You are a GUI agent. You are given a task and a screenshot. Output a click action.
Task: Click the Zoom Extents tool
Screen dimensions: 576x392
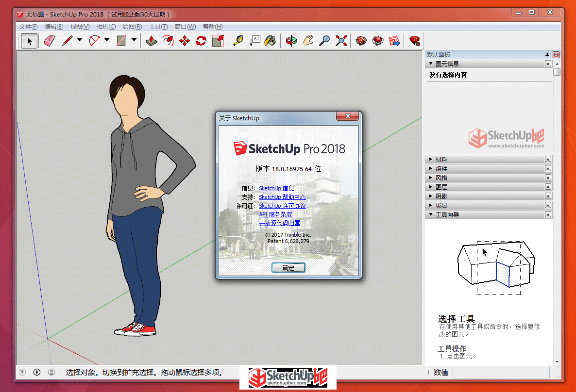[341, 41]
